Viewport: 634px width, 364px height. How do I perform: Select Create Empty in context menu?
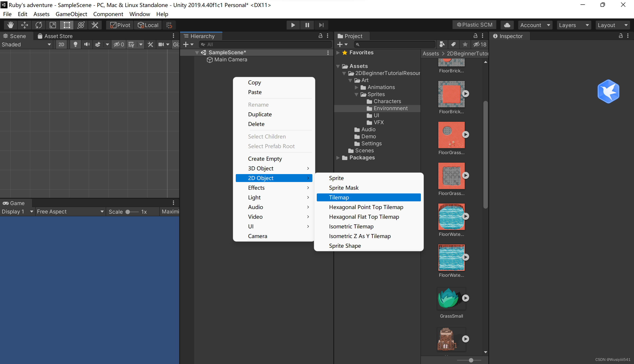pos(265,159)
